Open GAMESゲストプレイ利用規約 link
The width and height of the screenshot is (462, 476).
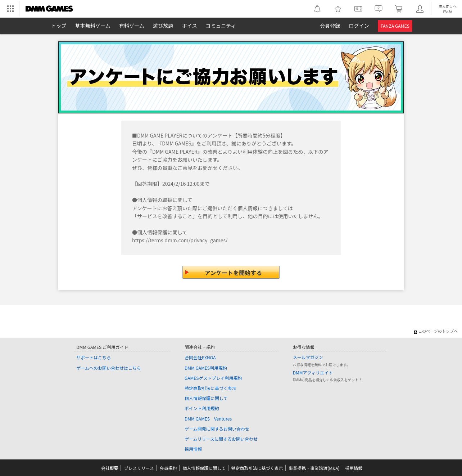click(213, 378)
